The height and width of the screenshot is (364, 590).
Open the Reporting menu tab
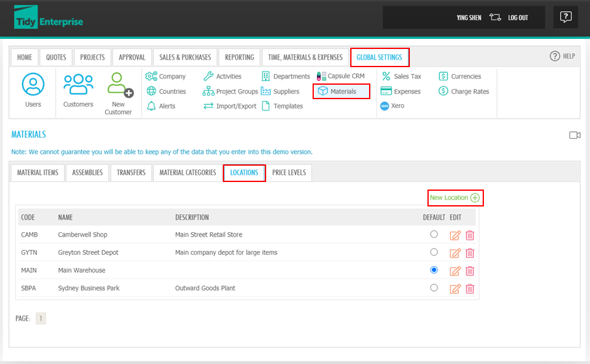(x=239, y=57)
